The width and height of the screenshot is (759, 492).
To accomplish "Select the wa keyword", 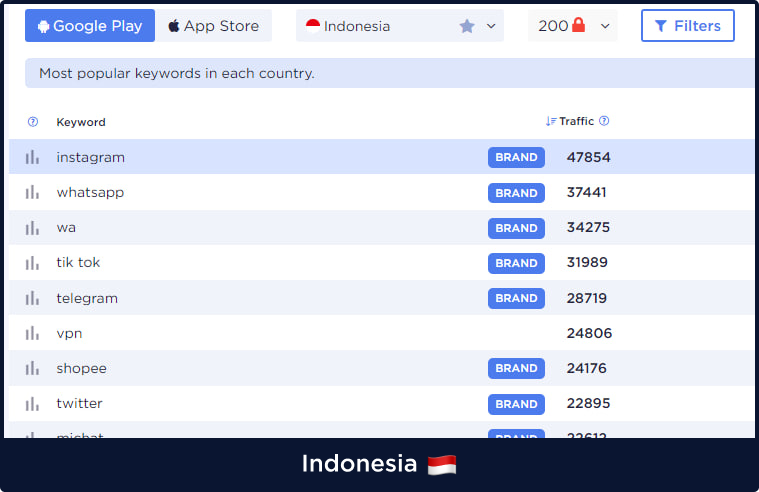I will pyautogui.click(x=66, y=228).
